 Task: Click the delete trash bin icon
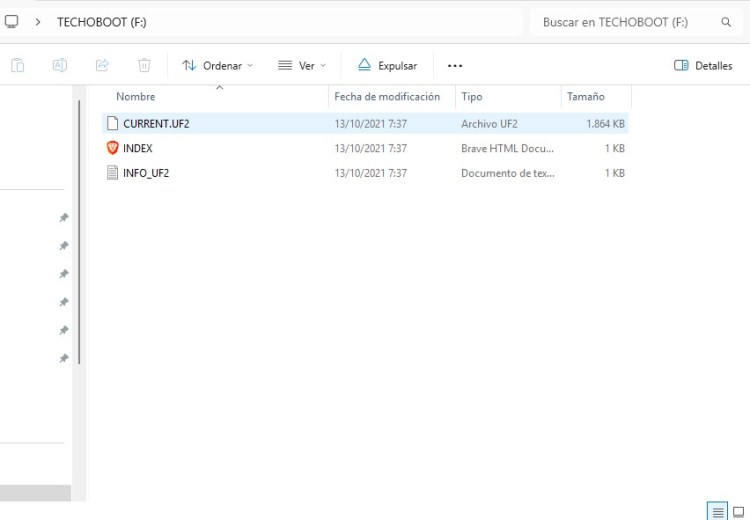[144, 65]
